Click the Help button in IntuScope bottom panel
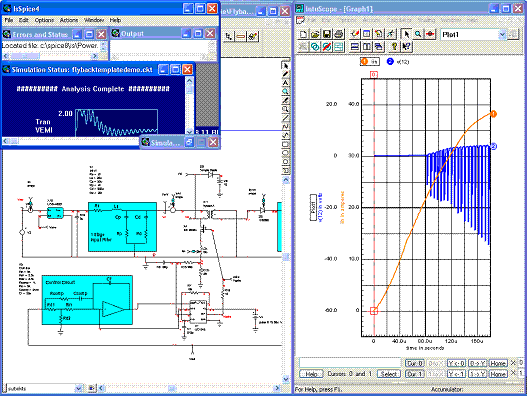 [x=311, y=374]
